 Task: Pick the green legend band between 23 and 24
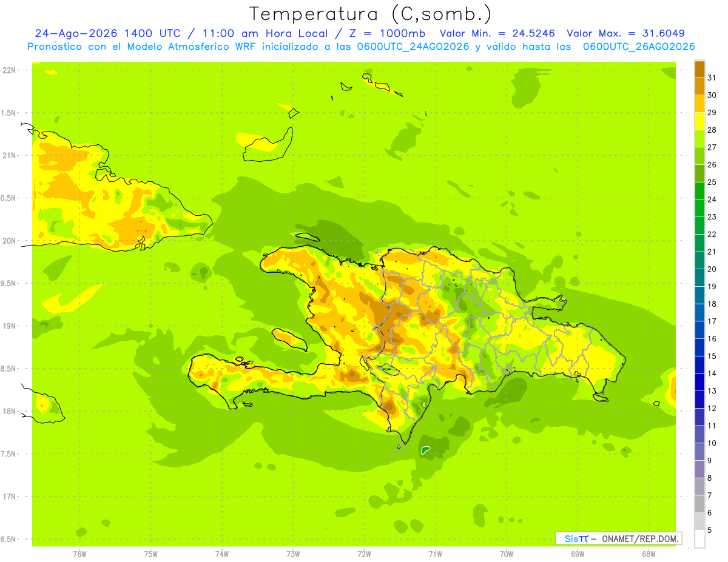[699, 208]
